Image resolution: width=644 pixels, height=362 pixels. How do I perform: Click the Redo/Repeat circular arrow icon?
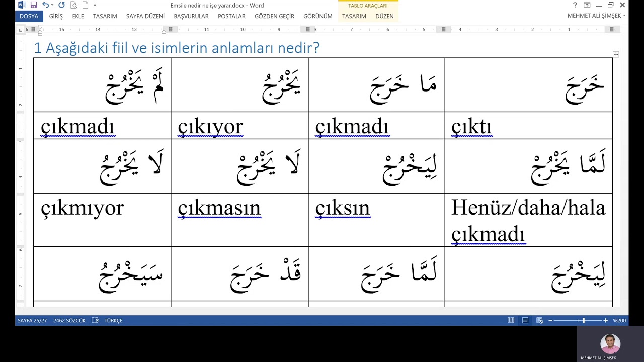61,5
